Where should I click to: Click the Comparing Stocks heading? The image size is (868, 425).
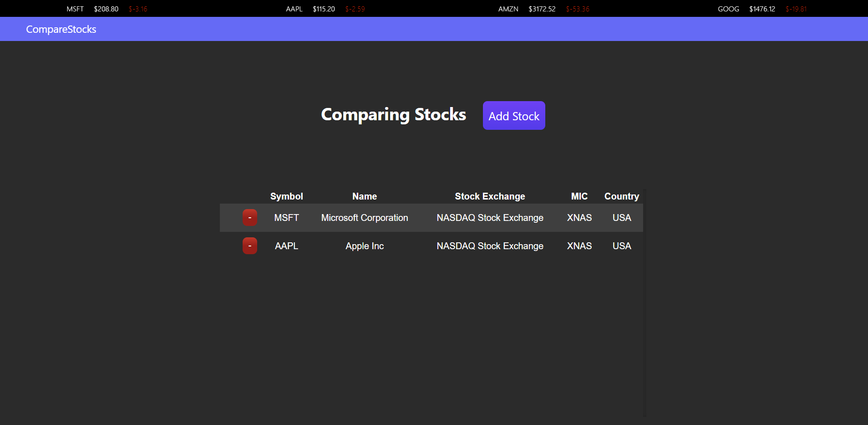394,115
